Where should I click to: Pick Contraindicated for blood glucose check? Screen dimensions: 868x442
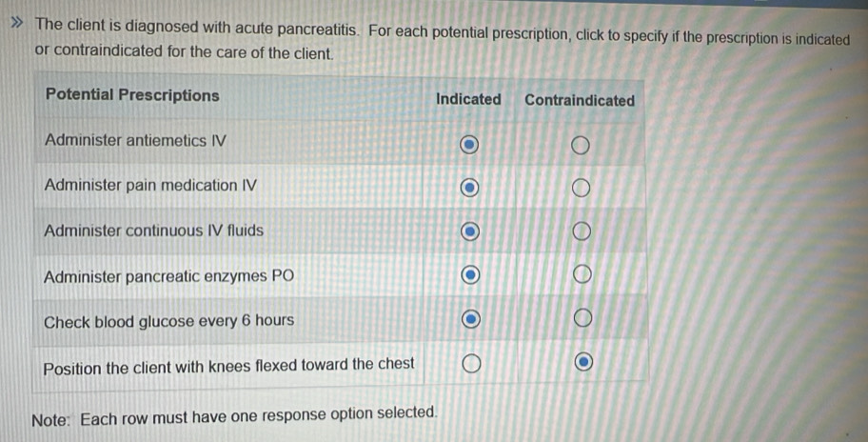(582, 318)
